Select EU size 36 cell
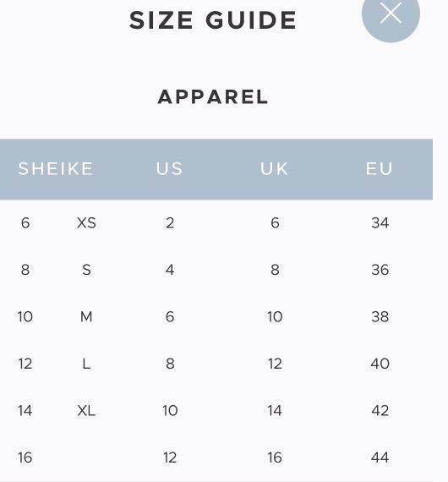The height and width of the screenshot is (482, 448). point(380,270)
